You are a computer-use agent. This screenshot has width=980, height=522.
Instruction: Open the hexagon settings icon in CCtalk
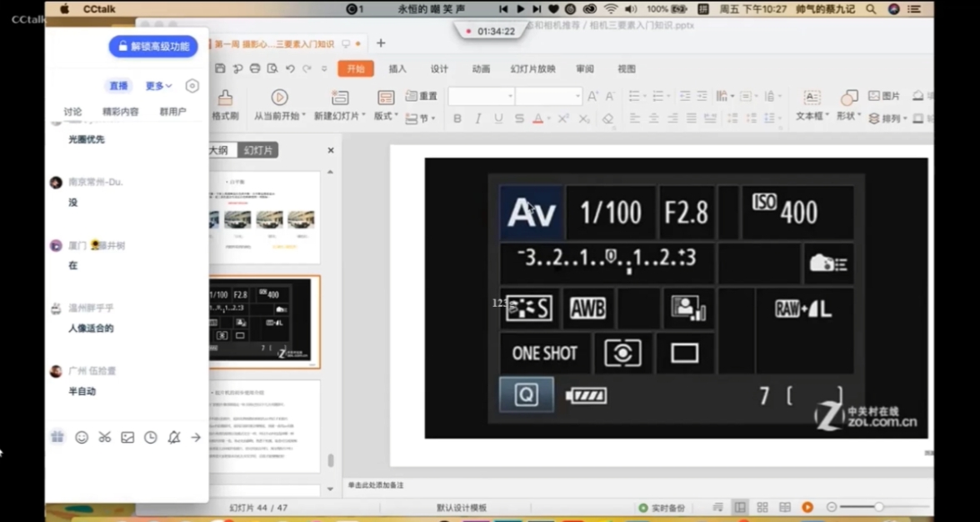(192, 86)
